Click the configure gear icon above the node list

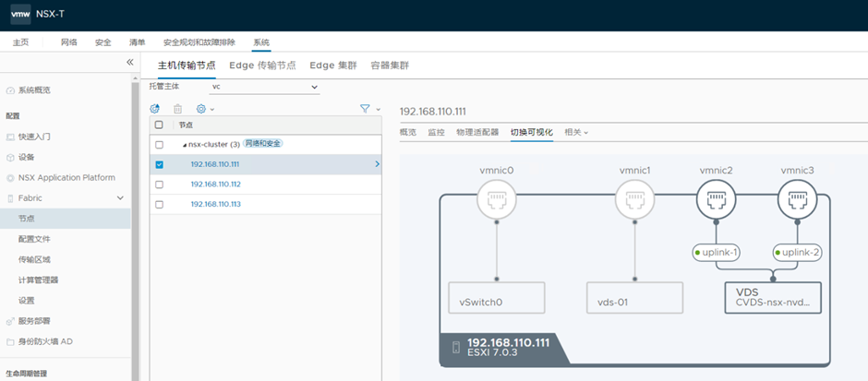[155, 109]
